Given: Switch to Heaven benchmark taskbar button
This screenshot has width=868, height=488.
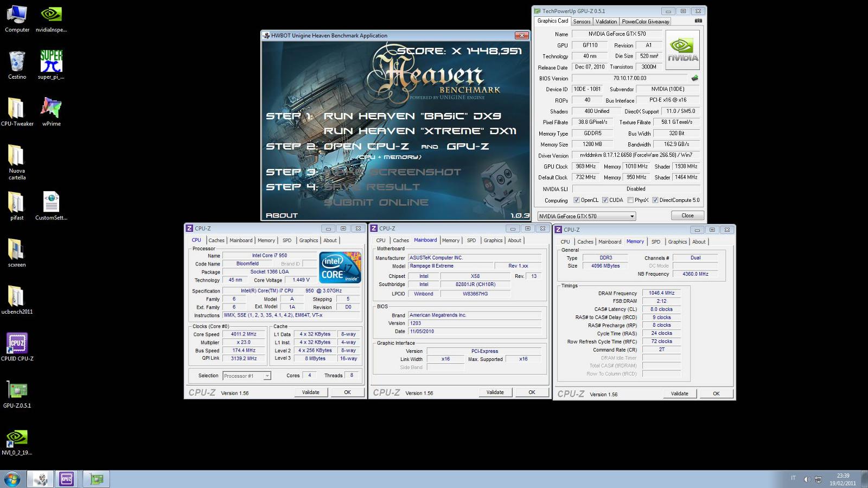Looking at the screenshot, I should tap(41, 479).
